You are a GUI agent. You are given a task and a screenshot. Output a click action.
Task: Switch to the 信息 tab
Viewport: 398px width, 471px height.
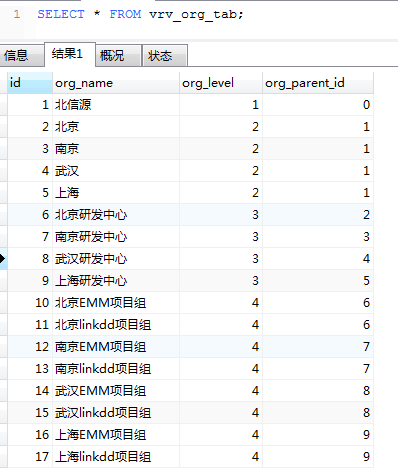pos(22,55)
